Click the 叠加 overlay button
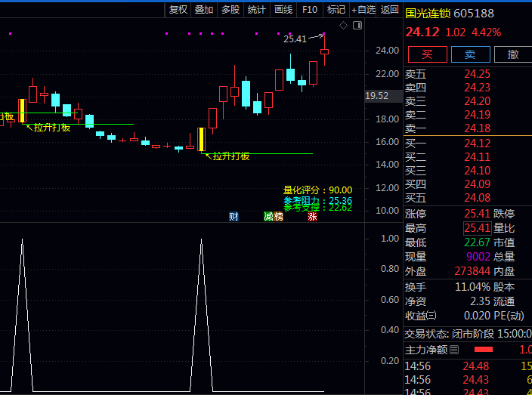This screenshot has width=532, height=395. [204, 10]
